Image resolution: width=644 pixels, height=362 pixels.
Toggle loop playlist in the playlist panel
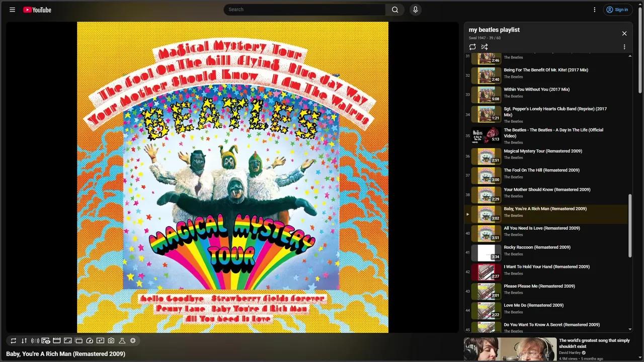[472, 47]
